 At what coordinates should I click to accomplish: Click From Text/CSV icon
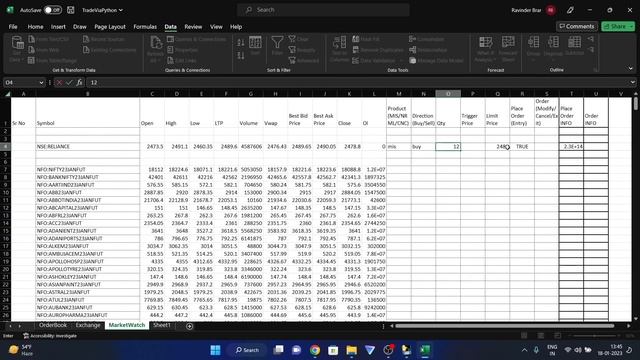point(31,39)
